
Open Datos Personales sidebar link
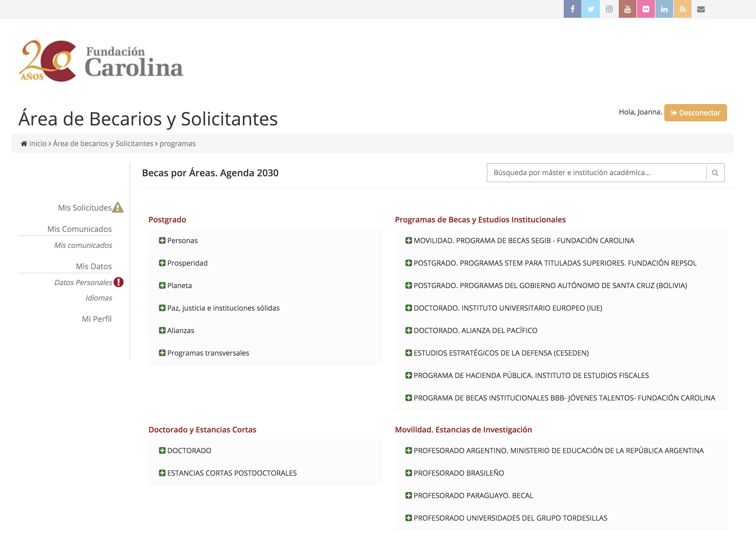point(83,282)
